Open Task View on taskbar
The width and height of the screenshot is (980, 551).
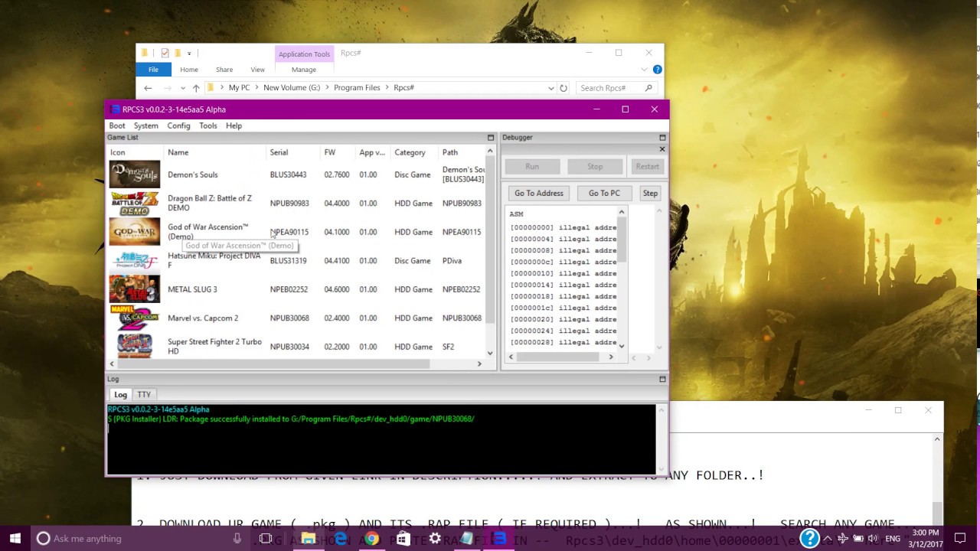pos(266,539)
